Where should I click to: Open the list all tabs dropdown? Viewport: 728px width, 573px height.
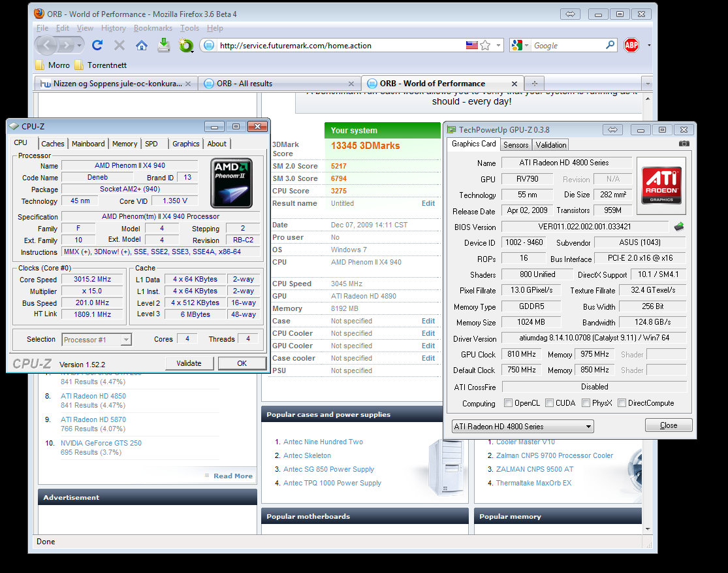(x=647, y=84)
